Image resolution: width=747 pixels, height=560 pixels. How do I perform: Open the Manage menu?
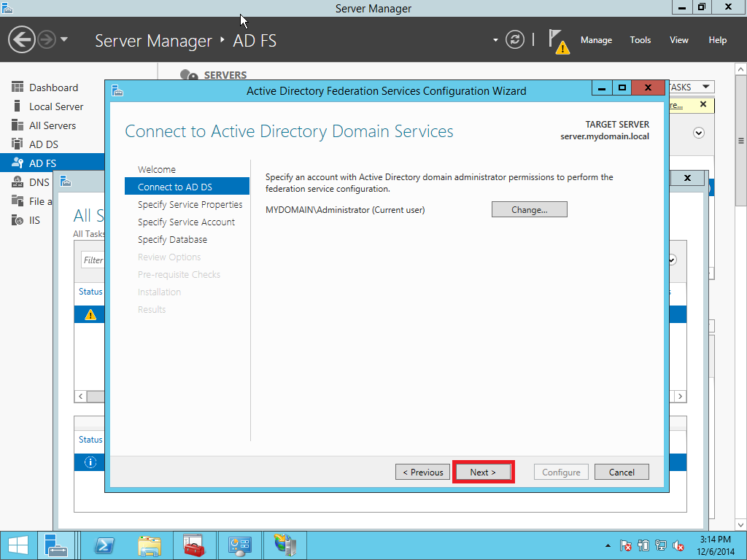[x=596, y=40]
